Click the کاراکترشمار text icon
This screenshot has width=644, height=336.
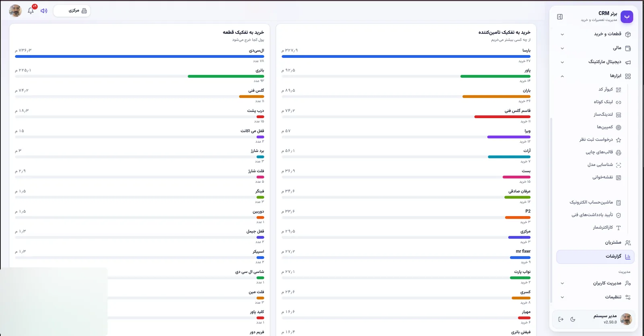[x=619, y=228]
